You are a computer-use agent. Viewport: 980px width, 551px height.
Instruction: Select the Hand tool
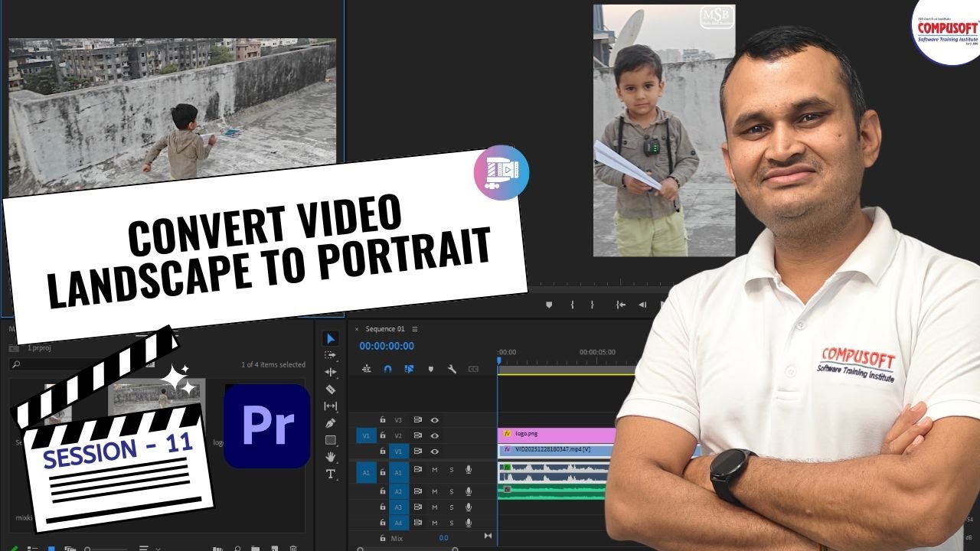tap(331, 457)
